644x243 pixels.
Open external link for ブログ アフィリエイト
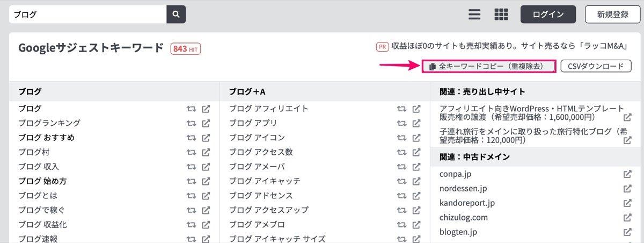click(x=416, y=109)
